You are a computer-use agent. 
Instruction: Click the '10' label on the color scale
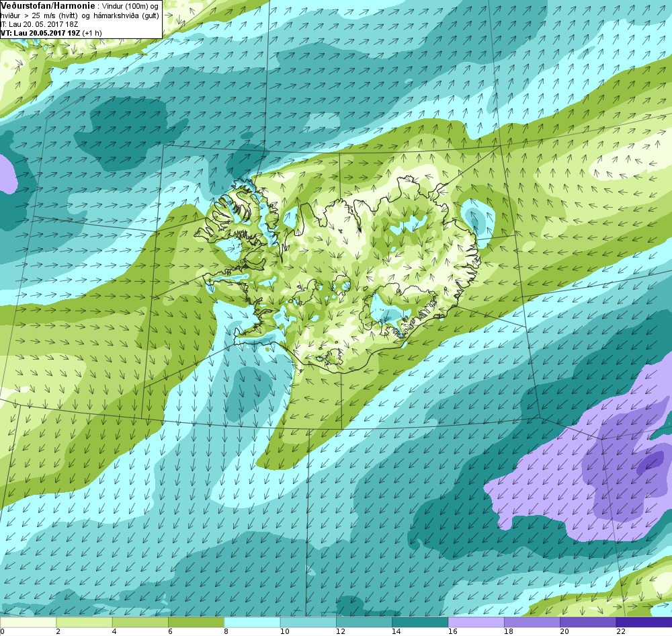click(284, 631)
